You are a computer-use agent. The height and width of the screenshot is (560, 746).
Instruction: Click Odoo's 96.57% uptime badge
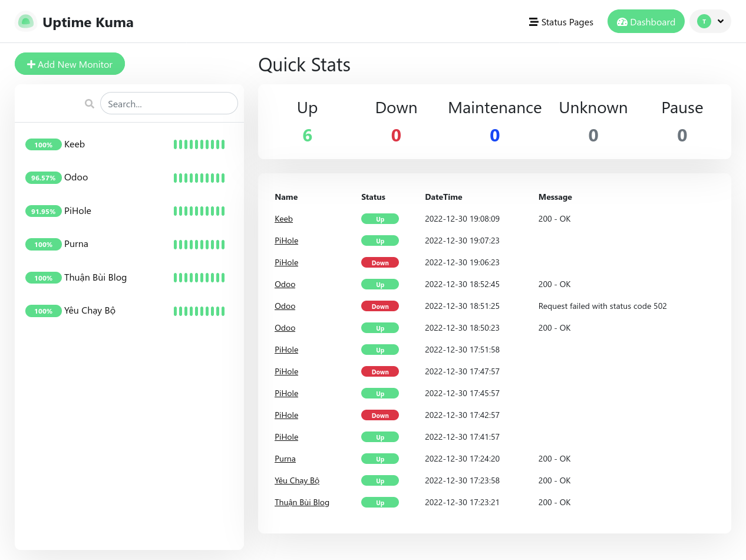[43, 177]
